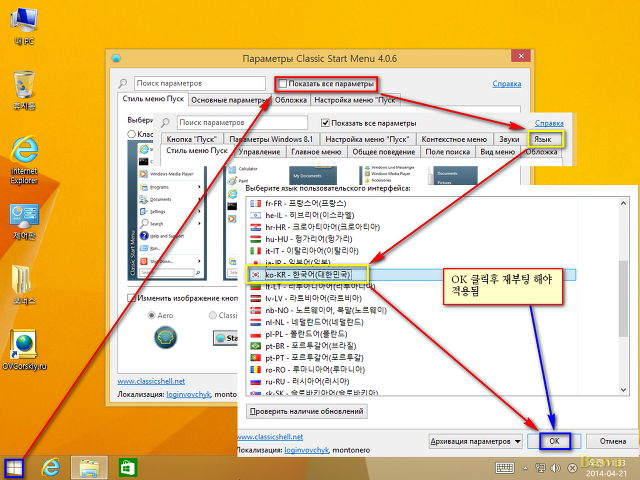640x480 pixels.
Task: Switch to the Язык tab
Action: click(x=543, y=139)
